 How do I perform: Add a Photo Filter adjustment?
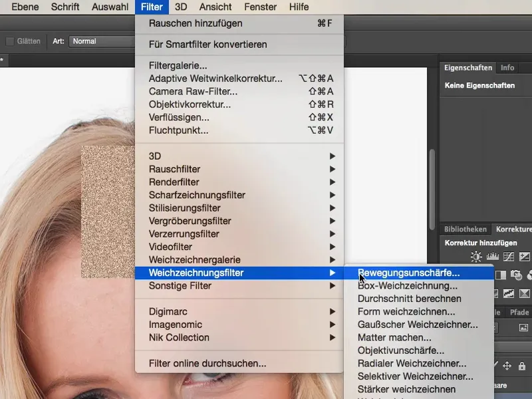point(516,275)
